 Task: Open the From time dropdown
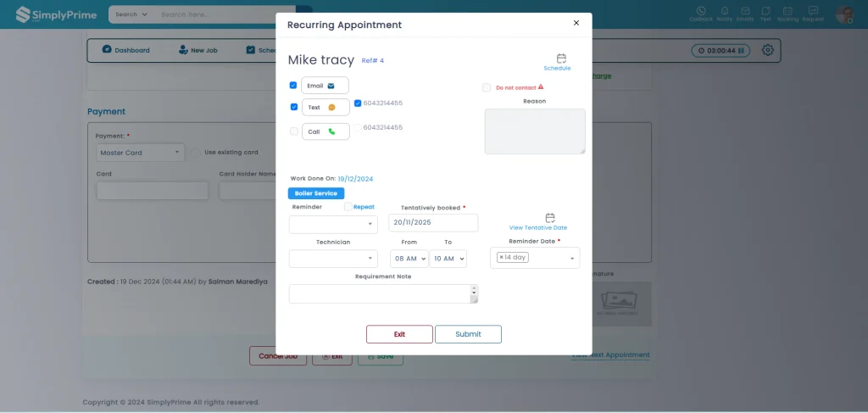pyautogui.click(x=409, y=259)
